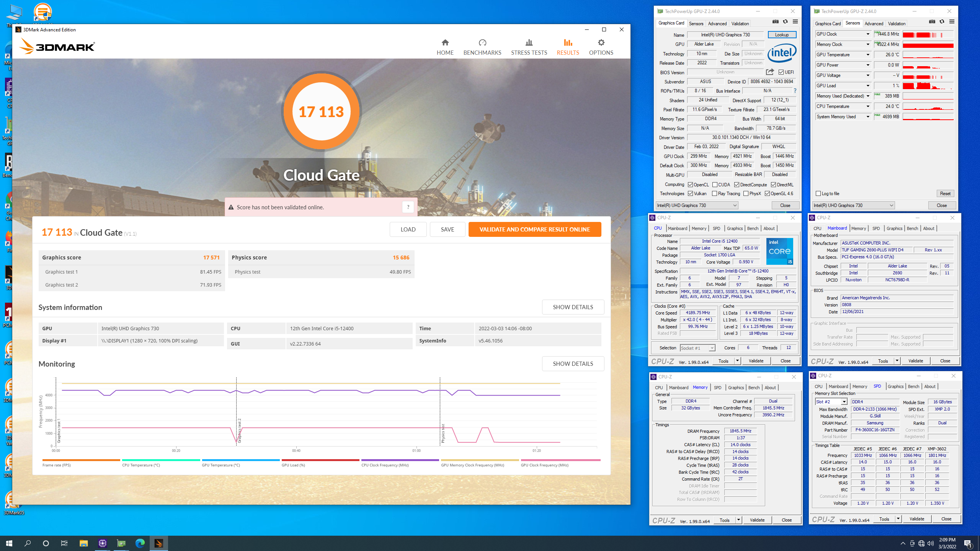Enable Log to file in GPU-Z Sensors
980x551 pixels.
[818, 194]
